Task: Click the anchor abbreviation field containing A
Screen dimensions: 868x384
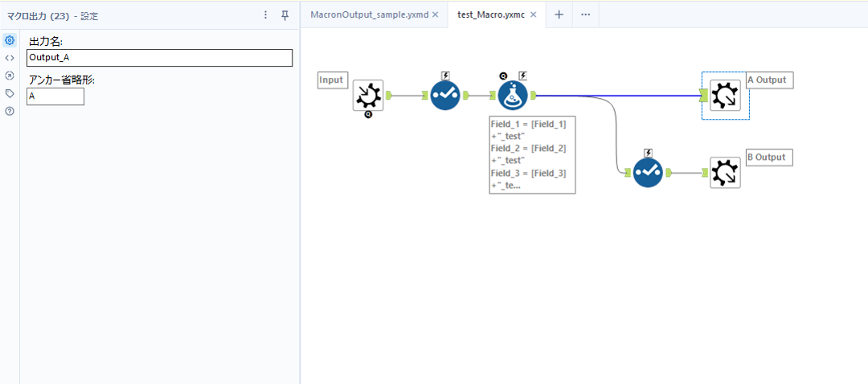Action: (x=55, y=96)
